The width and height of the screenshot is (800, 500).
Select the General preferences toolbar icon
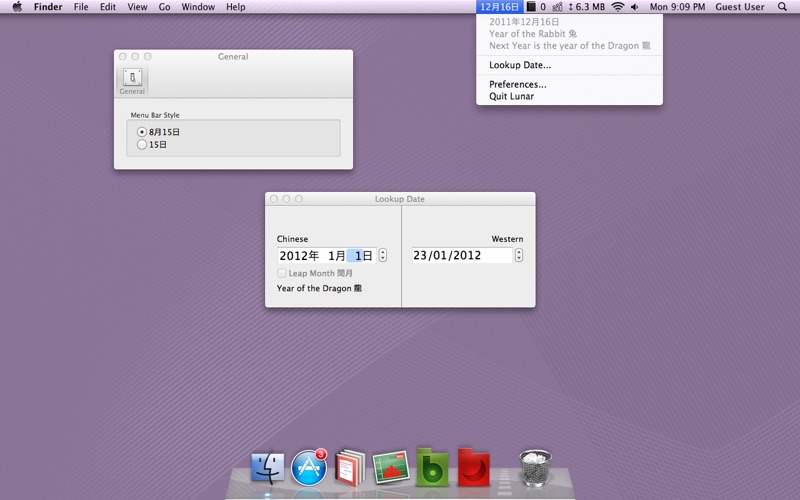coord(132,79)
